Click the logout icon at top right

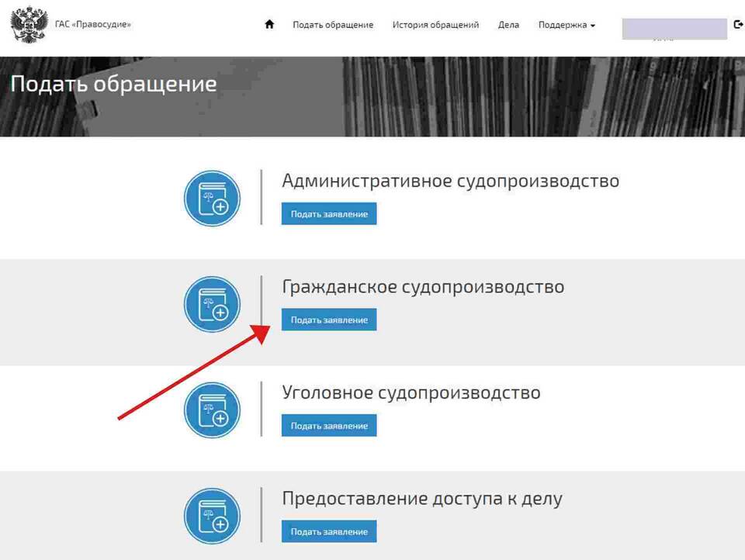coord(738,24)
